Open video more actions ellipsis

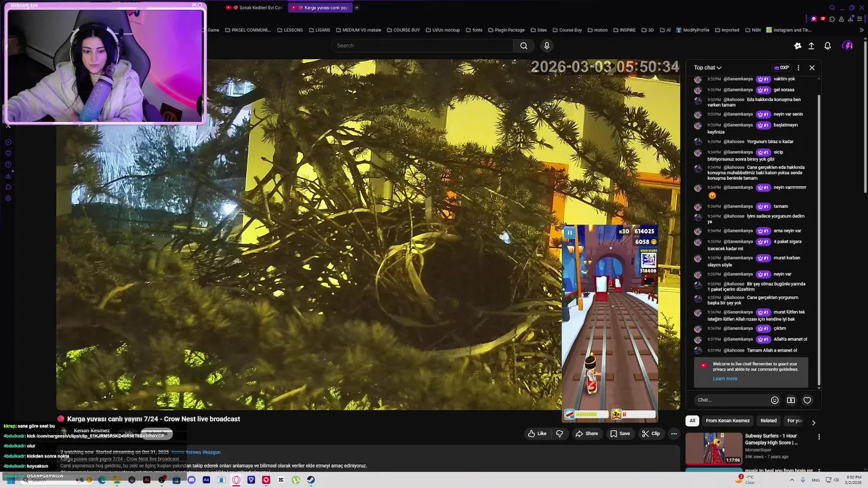point(673,434)
